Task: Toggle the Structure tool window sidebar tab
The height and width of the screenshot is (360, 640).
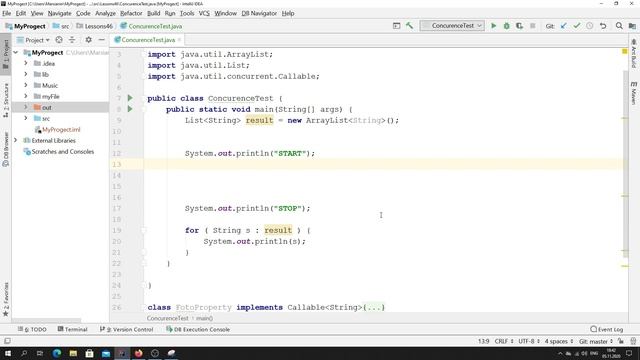Action: 6,100
